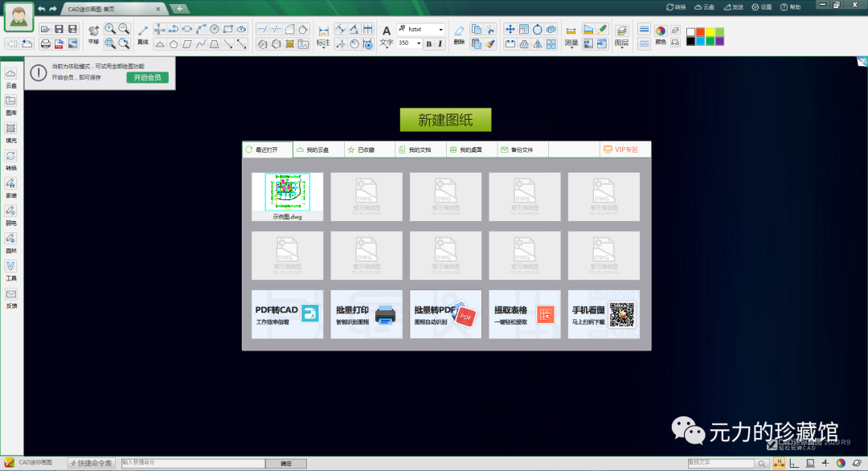Click the Measure (测量) ruler icon
868x471 pixels.
[x=571, y=31]
